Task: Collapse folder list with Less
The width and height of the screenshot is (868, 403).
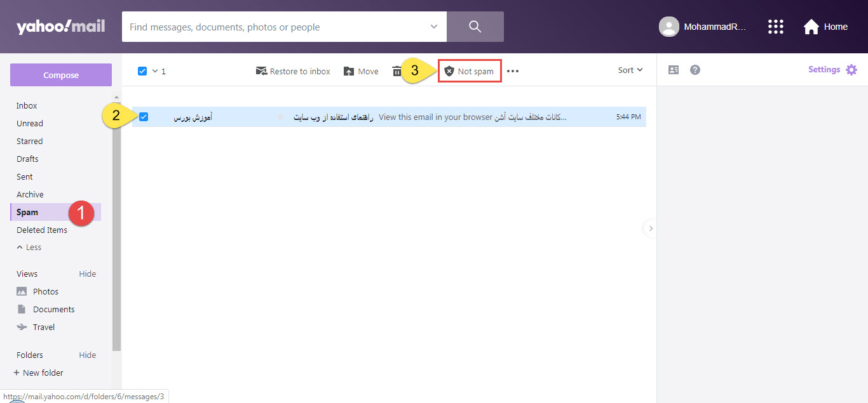Action: click(29, 248)
